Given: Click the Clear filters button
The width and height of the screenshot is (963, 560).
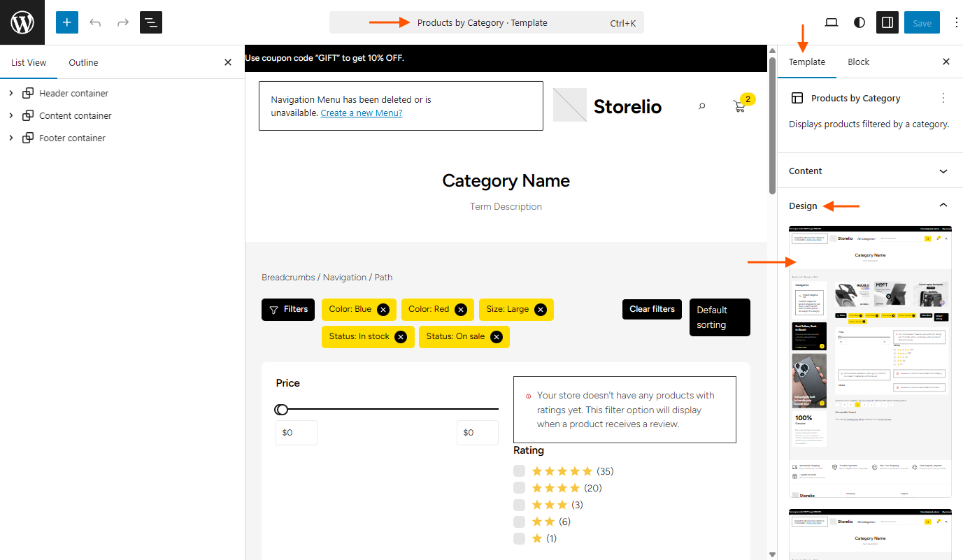Looking at the screenshot, I should tap(652, 309).
